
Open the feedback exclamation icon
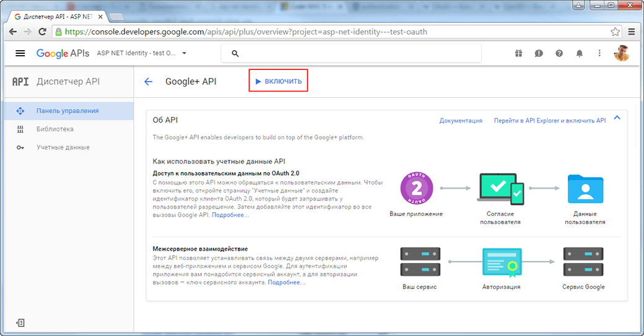click(x=539, y=53)
